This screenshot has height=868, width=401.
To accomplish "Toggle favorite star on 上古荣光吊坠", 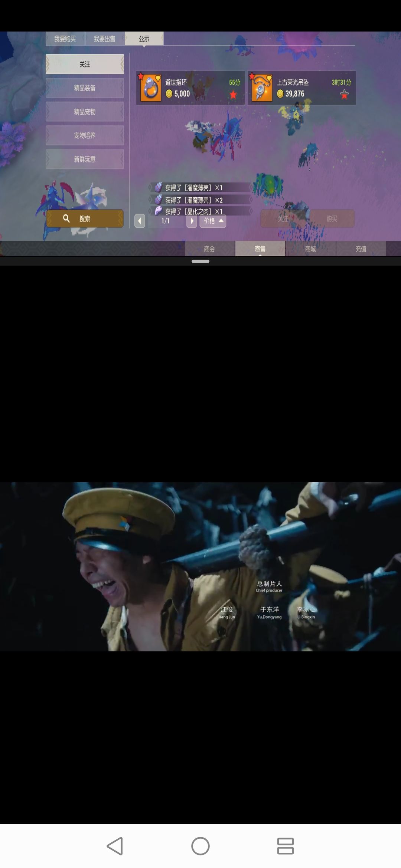I will pos(344,95).
